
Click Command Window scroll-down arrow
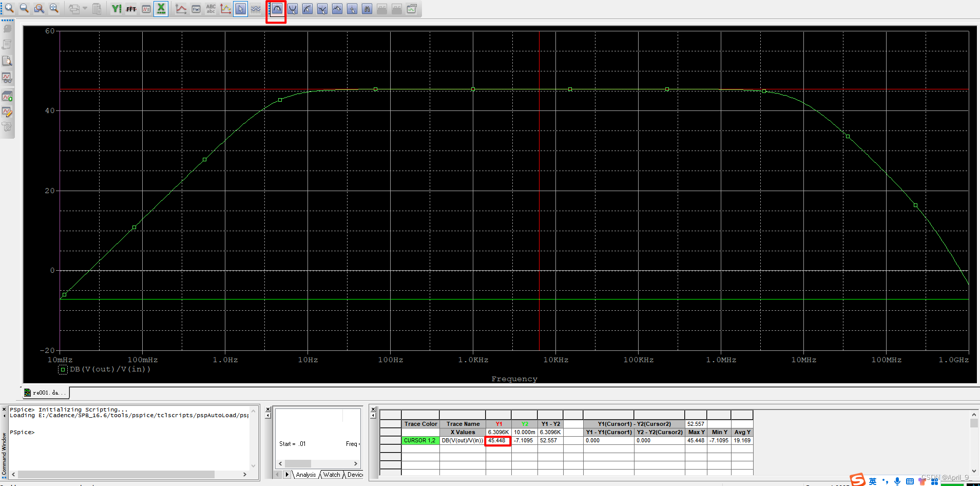click(253, 466)
